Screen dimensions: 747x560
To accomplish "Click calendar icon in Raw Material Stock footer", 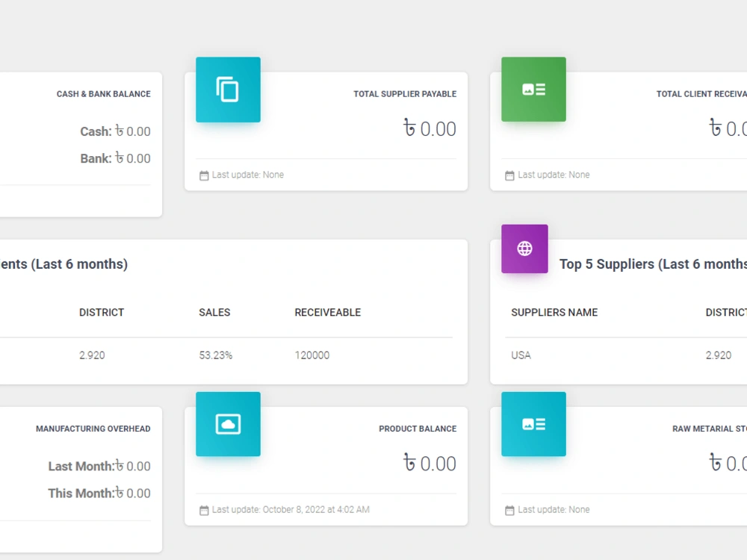I will click(509, 510).
